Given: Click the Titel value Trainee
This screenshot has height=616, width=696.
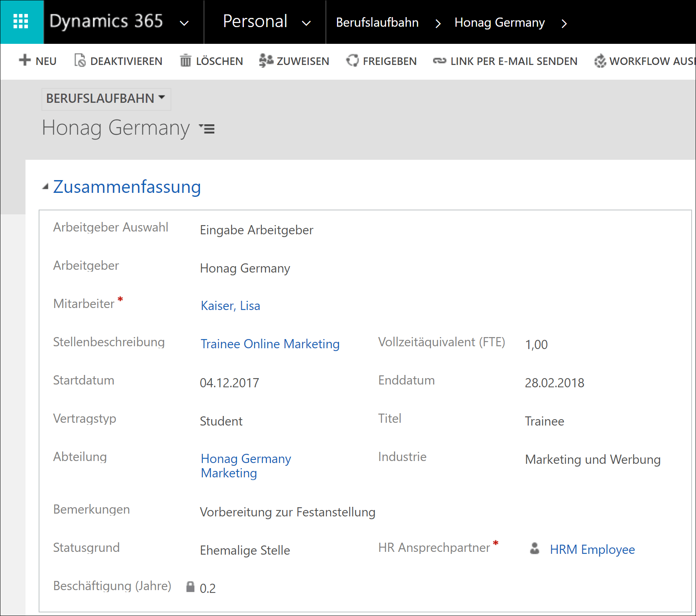Looking at the screenshot, I should tap(545, 421).
